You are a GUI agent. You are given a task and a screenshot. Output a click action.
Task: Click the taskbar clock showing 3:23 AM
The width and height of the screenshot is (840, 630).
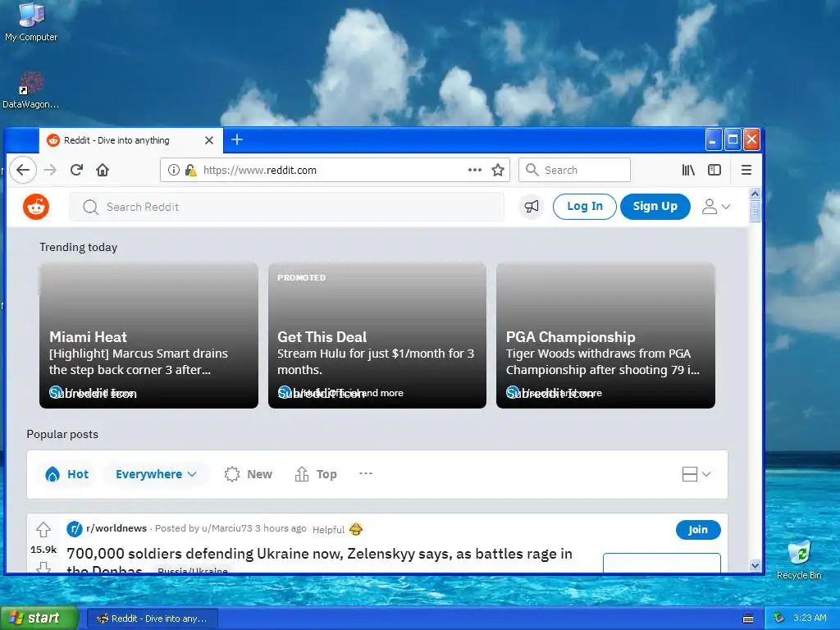(x=810, y=618)
